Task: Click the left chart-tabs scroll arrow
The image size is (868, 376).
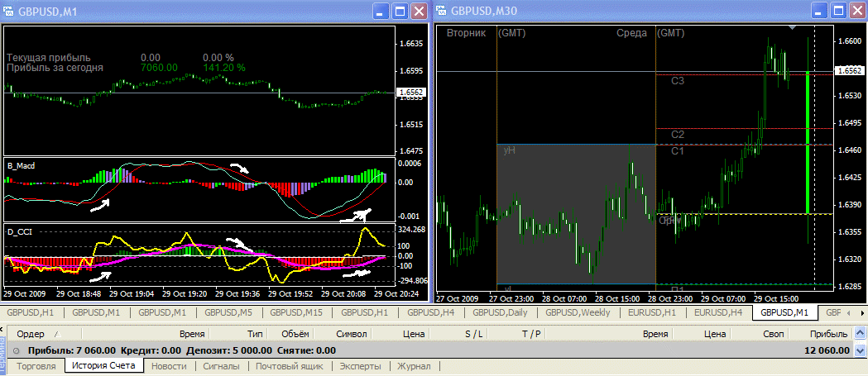Action: (x=847, y=312)
